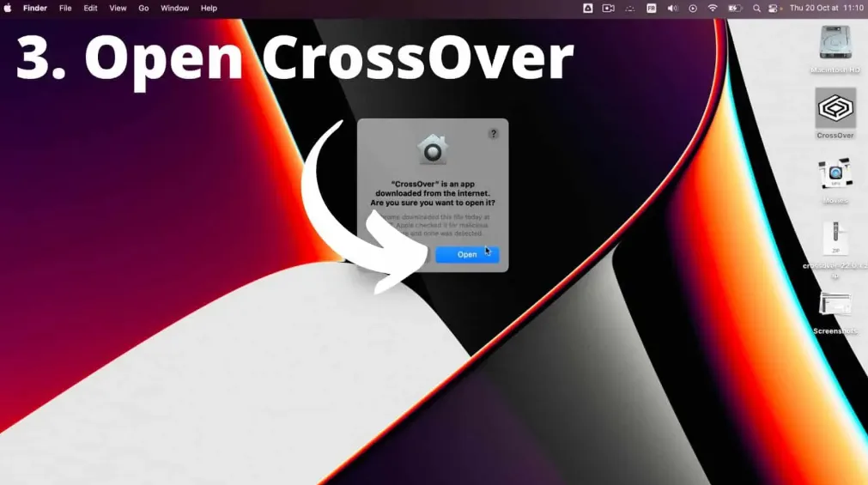Open the View menu
The width and height of the screenshot is (868, 485).
tap(118, 9)
